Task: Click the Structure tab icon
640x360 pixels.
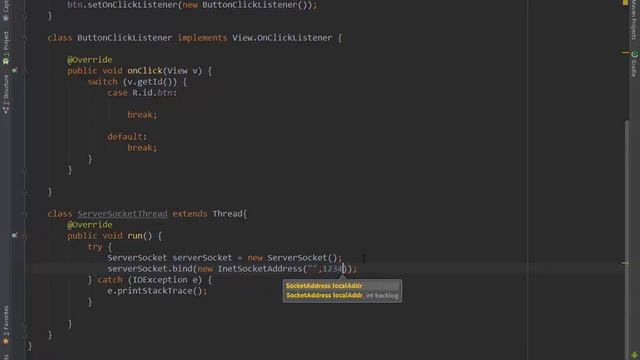Action: click(x=6, y=110)
